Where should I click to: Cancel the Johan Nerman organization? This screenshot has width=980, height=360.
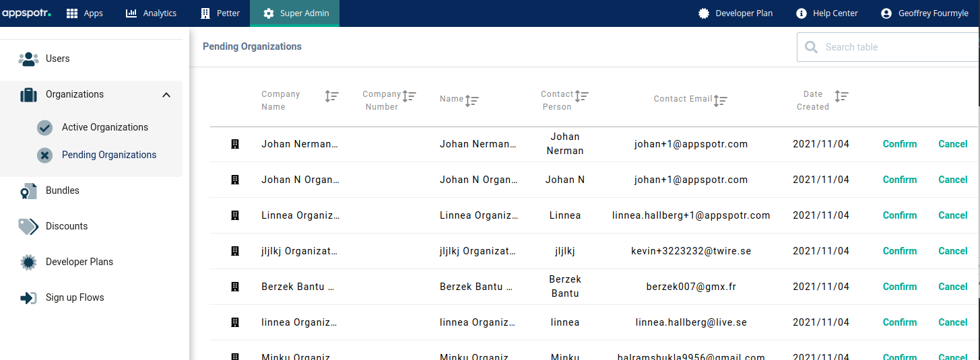click(x=953, y=144)
